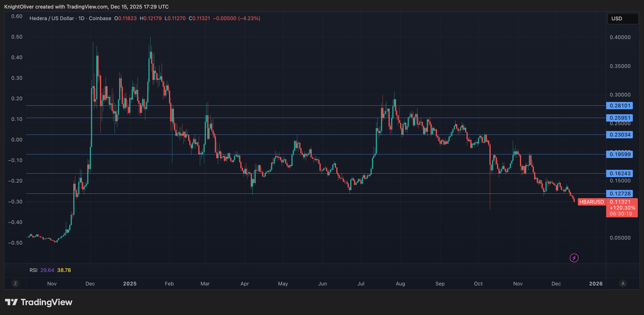Click the 2026 marker on time axis
The width and height of the screenshot is (644, 315).
[596, 284]
